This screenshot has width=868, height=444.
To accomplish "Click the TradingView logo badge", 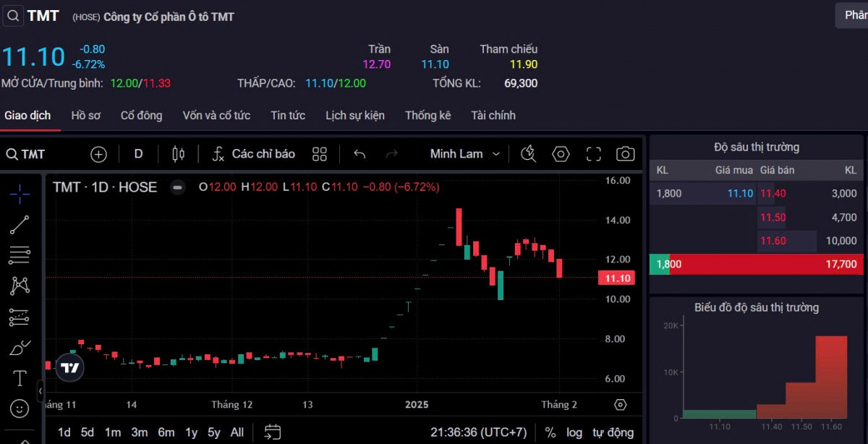I will (x=70, y=367).
